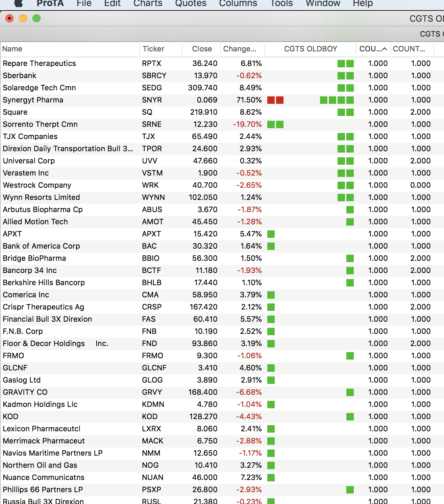This screenshot has width=444, height=504.
Task: Select Financial Bull 3X Direxion row
Action: tap(222, 319)
